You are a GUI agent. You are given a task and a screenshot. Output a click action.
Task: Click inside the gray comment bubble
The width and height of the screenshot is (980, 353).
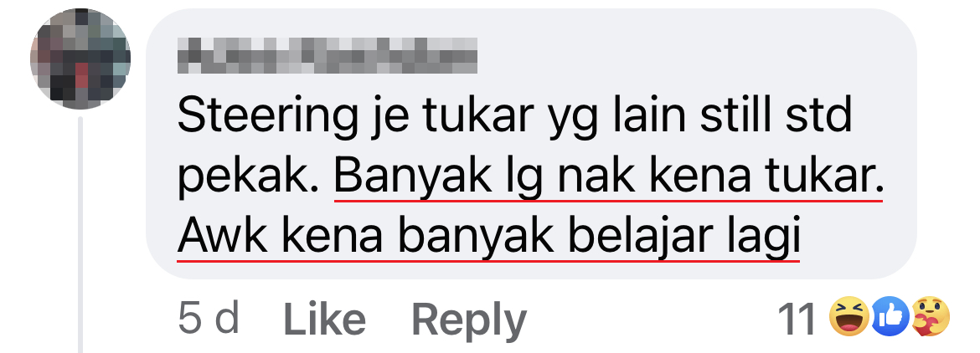531,143
